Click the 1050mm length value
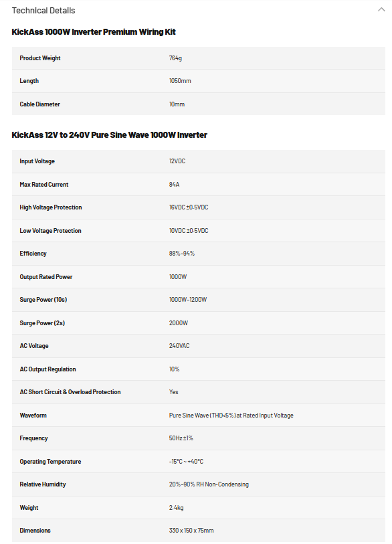Screen dimensions: 392x544 point(180,81)
